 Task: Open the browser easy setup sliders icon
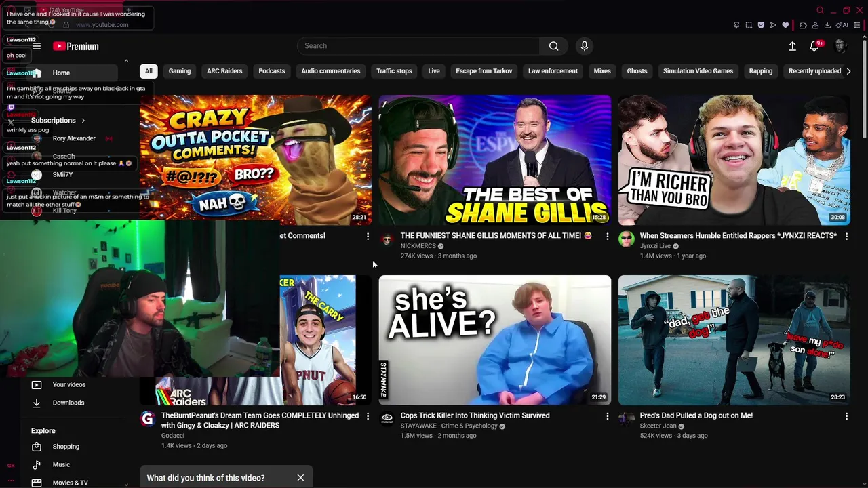click(x=858, y=25)
